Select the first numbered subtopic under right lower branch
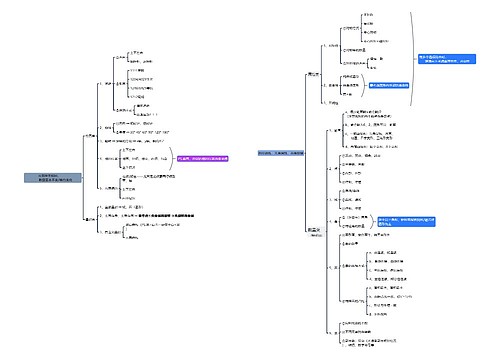The height and width of the screenshot is (360, 500). pos(335,131)
